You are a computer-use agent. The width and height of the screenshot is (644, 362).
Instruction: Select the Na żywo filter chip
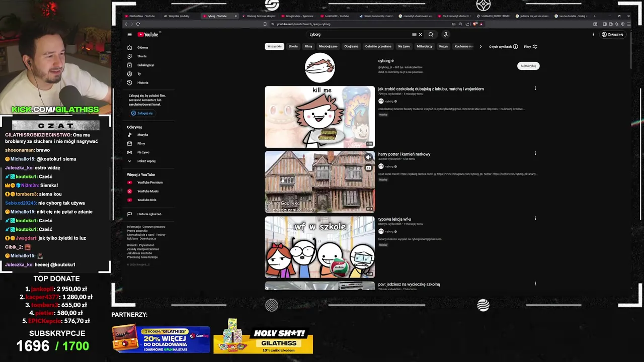pyautogui.click(x=404, y=46)
